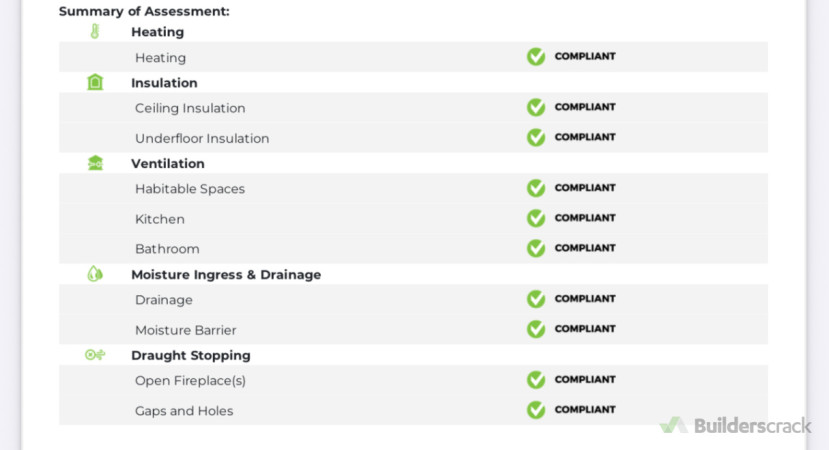Click the Ventilation section icon
The width and height of the screenshot is (829, 450).
pyautogui.click(x=95, y=163)
